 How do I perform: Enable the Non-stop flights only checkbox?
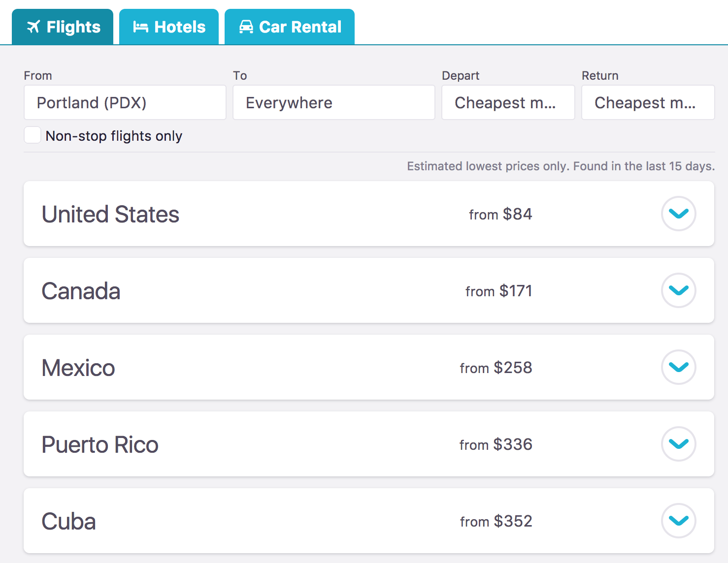[x=33, y=135]
